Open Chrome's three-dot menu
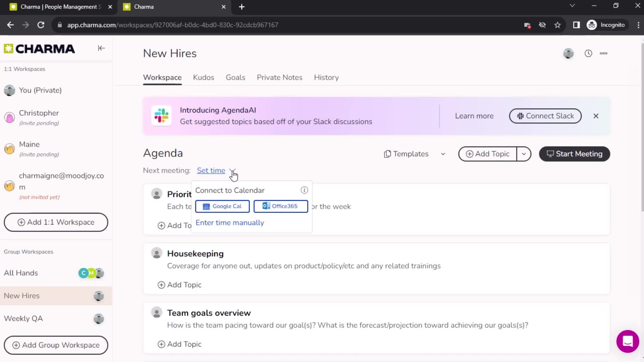The height and width of the screenshot is (362, 644). point(638,25)
